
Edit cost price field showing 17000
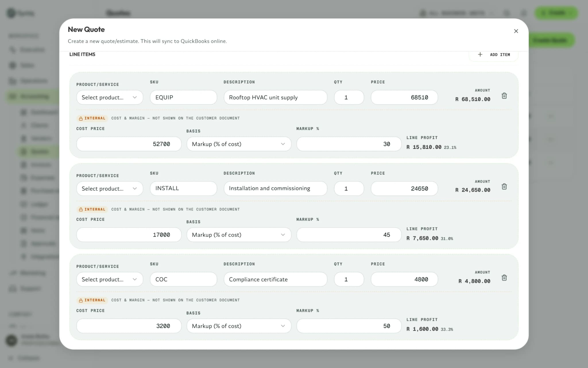[129, 235]
